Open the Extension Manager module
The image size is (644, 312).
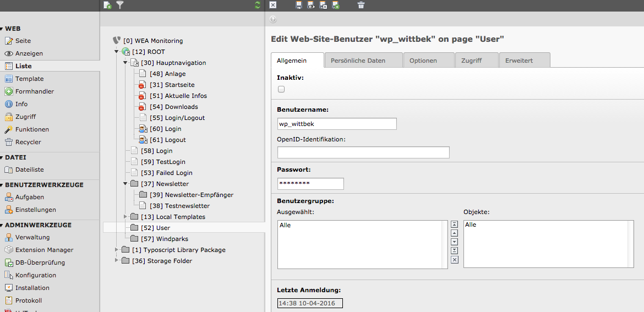[x=44, y=250]
